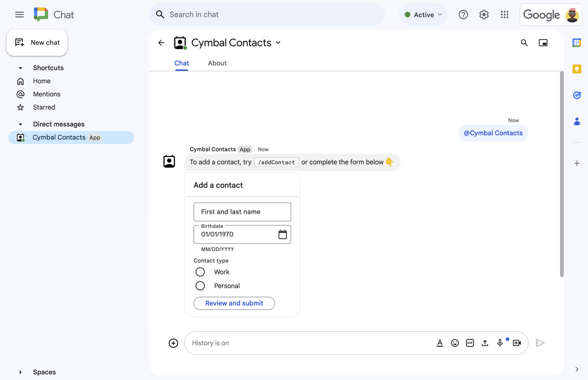
Task: Click the new chat compose icon
Action: tap(19, 42)
